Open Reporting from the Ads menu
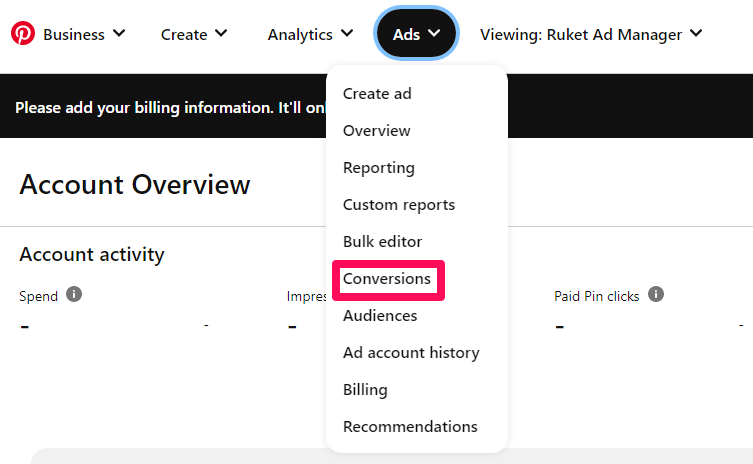 [378, 168]
